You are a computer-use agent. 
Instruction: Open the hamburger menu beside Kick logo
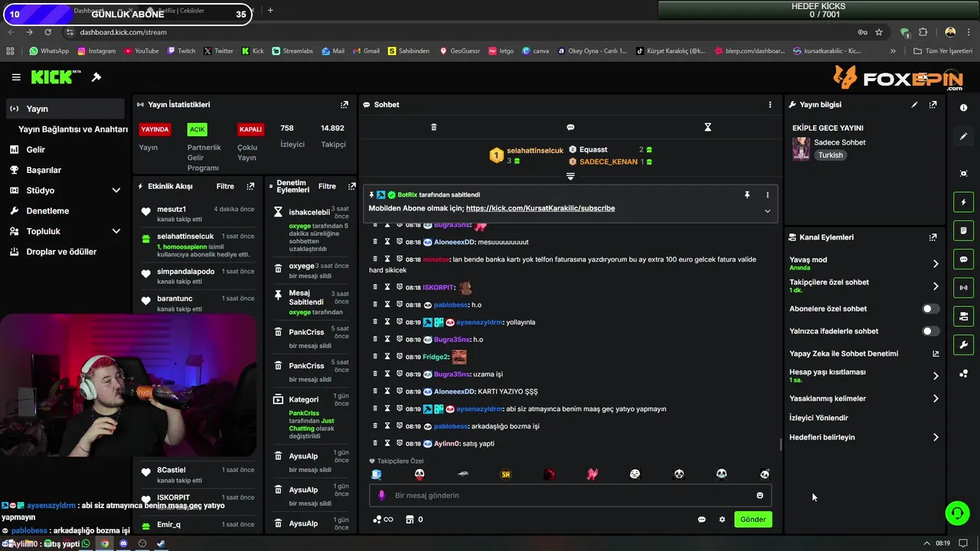pyautogui.click(x=16, y=77)
